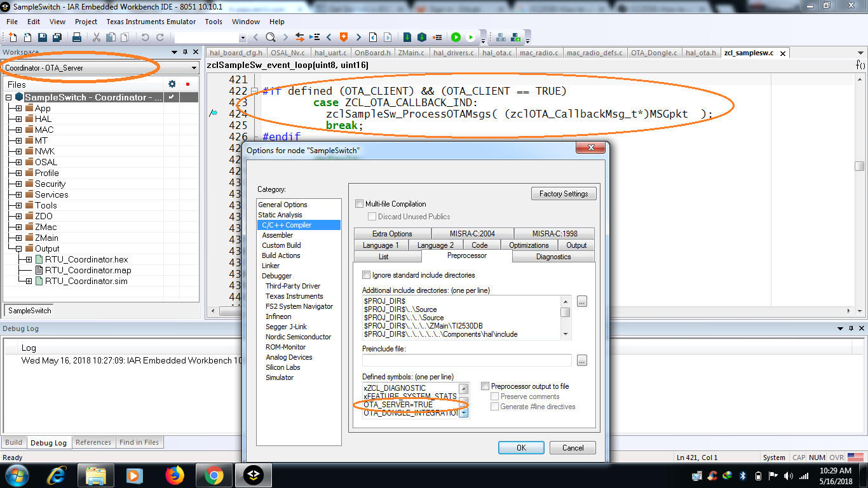The height and width of the screenshot is (488, 868).
Task: Click the Cut scissors toolbar icon
Action: click(97, 37)
